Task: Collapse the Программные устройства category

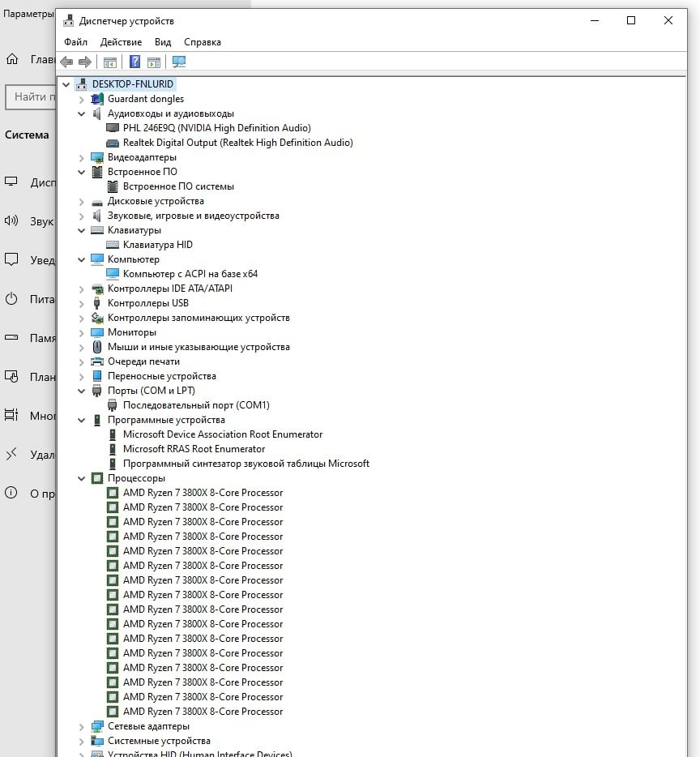Action: click(82, 421)
